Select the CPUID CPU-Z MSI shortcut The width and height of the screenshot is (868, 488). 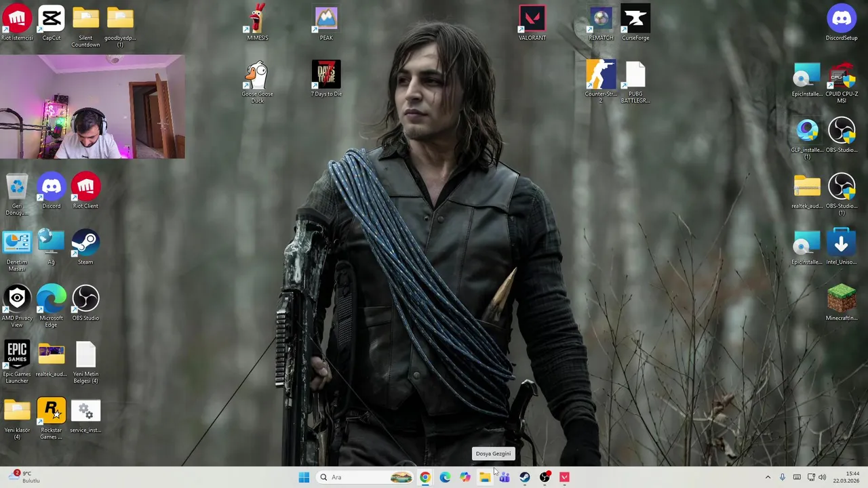click(x=842, y=82)
